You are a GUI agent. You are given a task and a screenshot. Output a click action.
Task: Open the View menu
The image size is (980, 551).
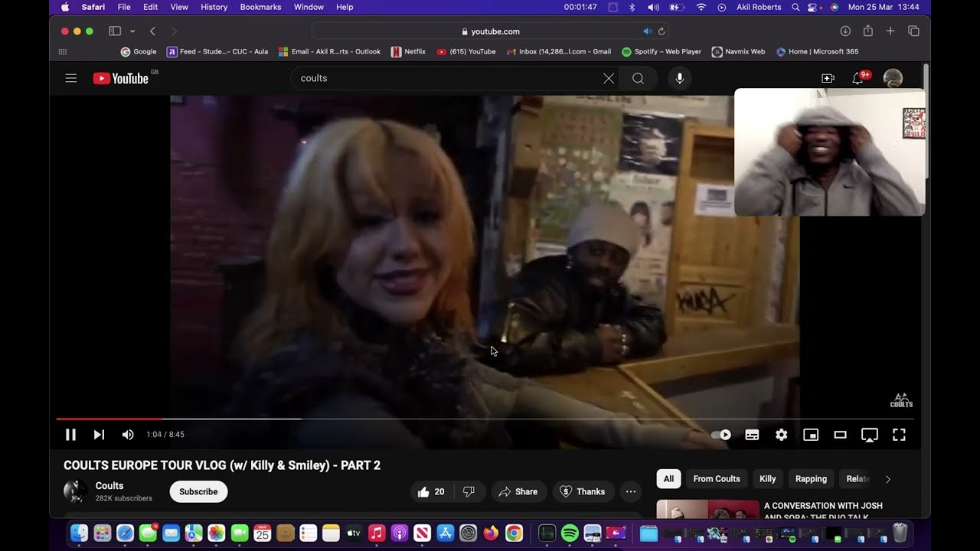point(179,7)
